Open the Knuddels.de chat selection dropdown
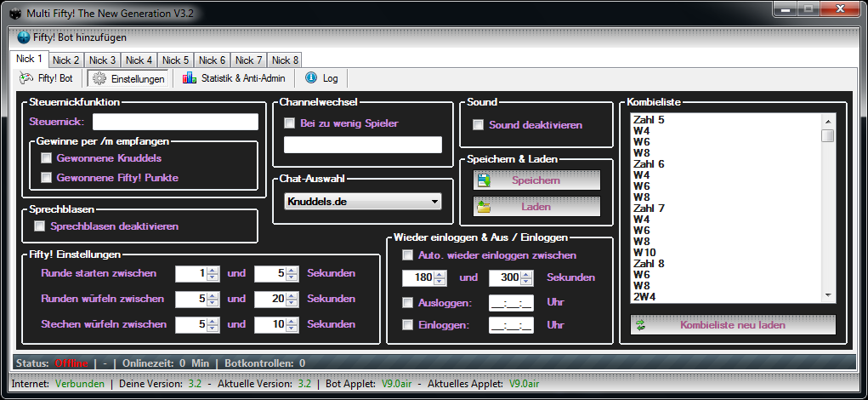Image resolution: width=868 pixels, height=400 pixels. click(x=363, y=202)
